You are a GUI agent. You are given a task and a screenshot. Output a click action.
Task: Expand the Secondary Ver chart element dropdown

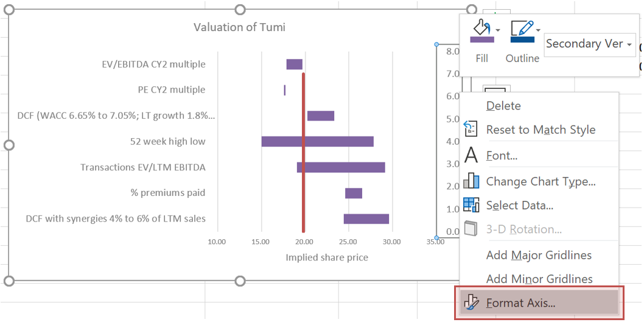click(629, 44)
